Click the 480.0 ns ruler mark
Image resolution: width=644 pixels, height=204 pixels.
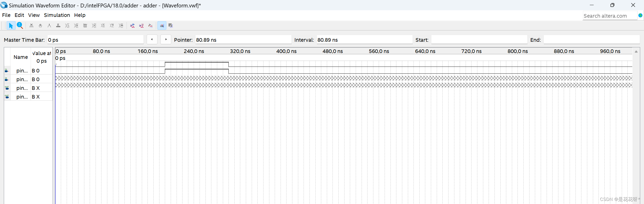coord(333,51)
